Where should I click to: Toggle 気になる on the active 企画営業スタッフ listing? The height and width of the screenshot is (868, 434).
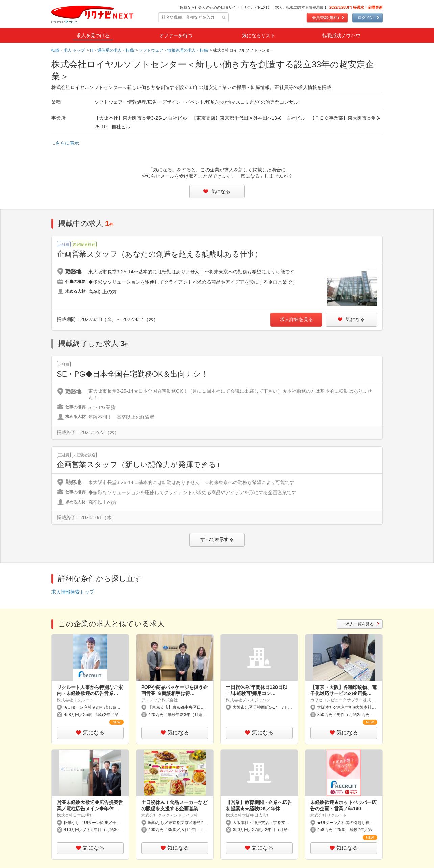tap(351, 319)
